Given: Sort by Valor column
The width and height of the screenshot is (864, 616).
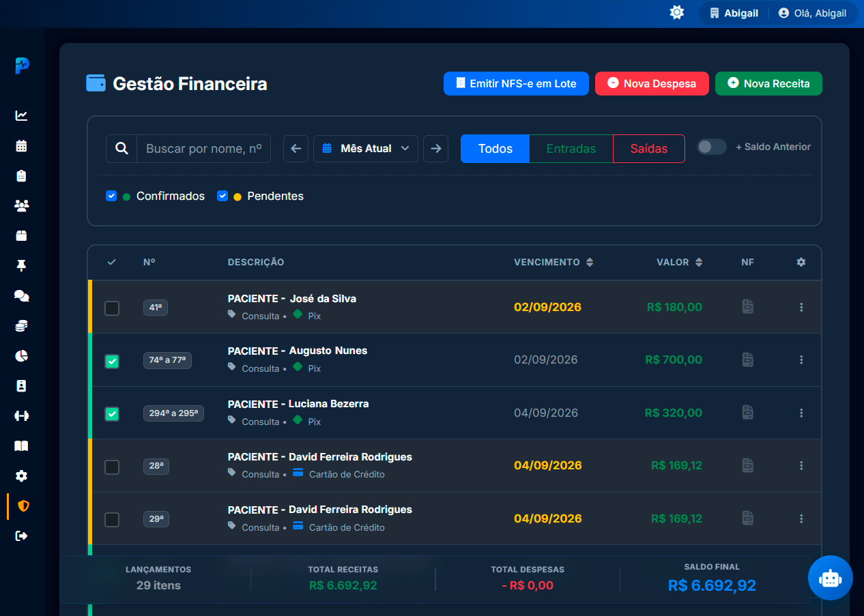Looking at the screenshot, I should click(x=679, y=262).
